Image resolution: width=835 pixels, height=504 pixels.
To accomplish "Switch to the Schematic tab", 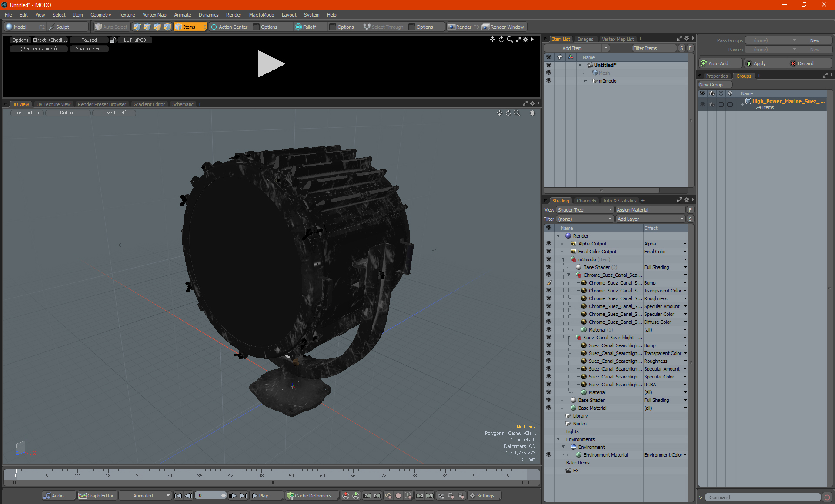I will tap(183, 104).
